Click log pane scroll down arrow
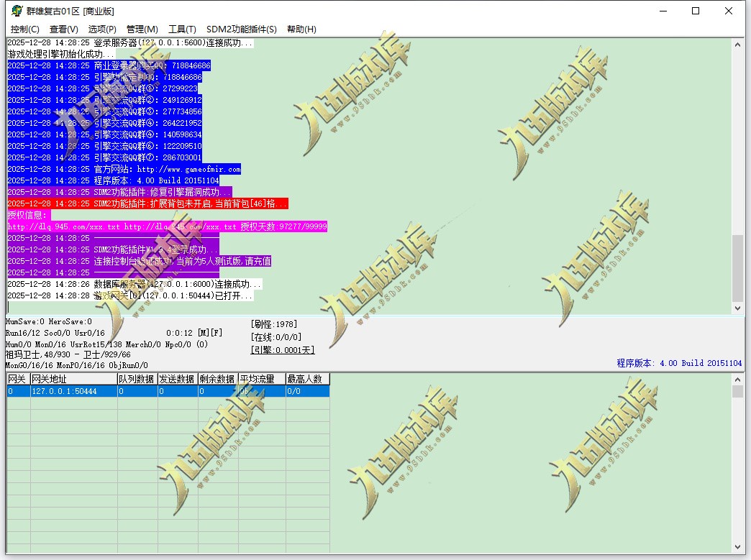 737,308
